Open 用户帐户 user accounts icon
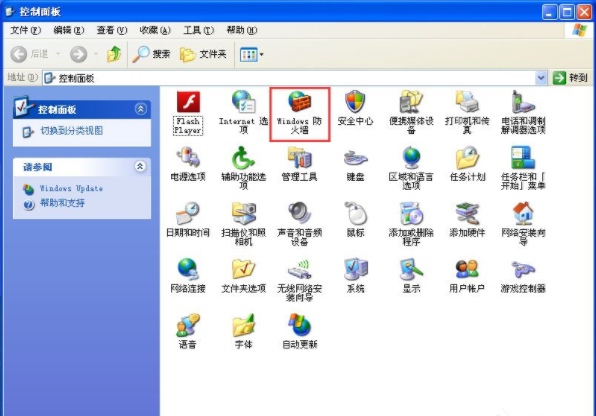 (467, 269)
